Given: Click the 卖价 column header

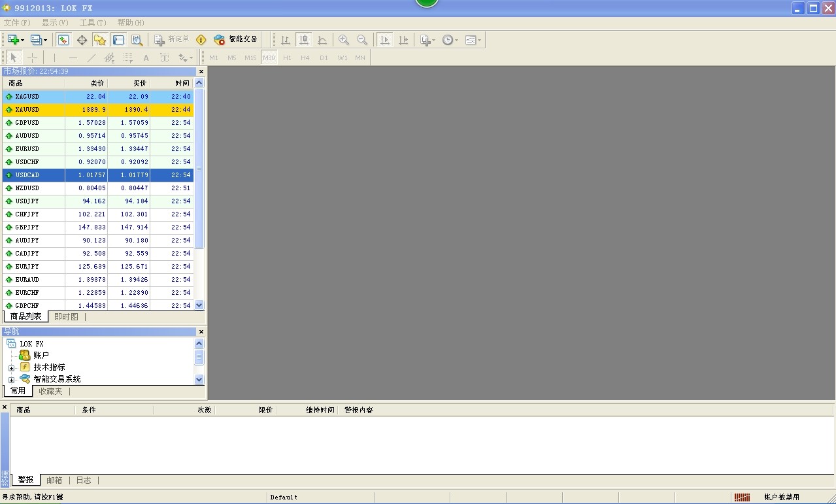Looking at the screenshot, I should (86, 83).
